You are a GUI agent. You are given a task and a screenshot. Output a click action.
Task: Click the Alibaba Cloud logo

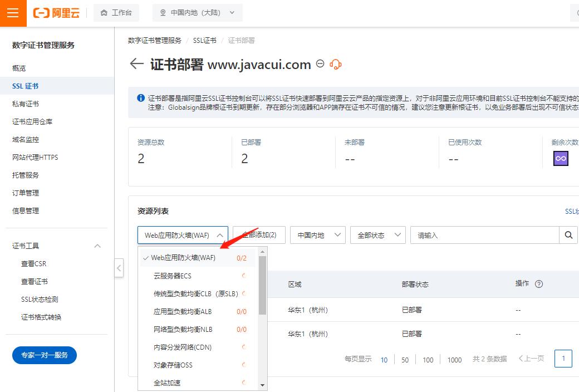56,13
